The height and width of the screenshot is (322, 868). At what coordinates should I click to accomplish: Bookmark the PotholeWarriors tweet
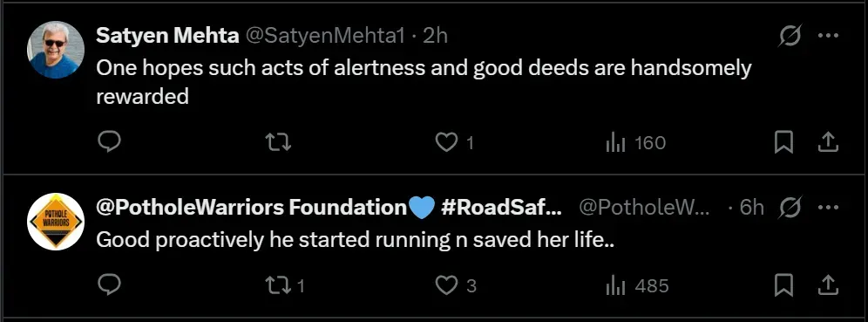click(783, 285)
